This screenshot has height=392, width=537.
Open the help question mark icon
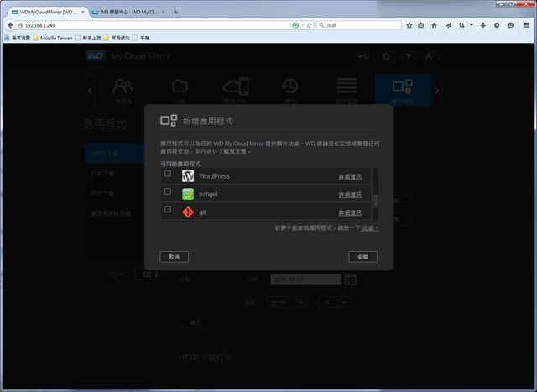coord(409,56)
